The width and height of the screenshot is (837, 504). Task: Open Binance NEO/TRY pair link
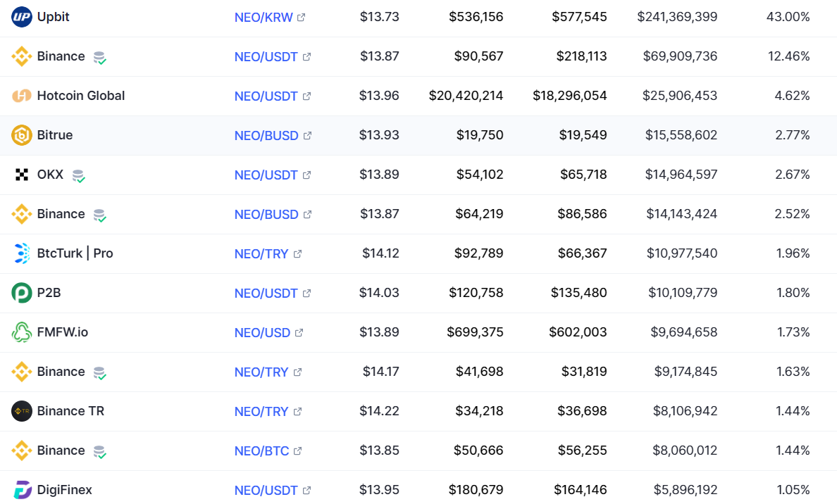[261, 373]
